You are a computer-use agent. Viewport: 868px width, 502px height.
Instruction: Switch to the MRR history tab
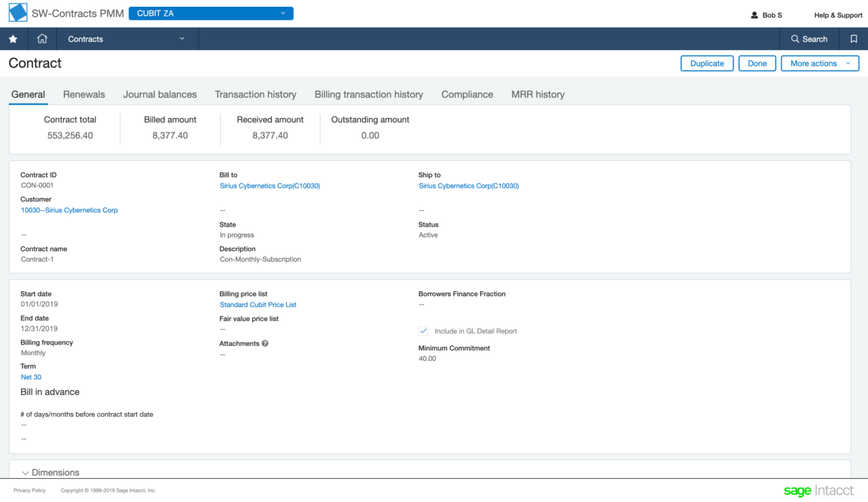[x=538, y=94]
